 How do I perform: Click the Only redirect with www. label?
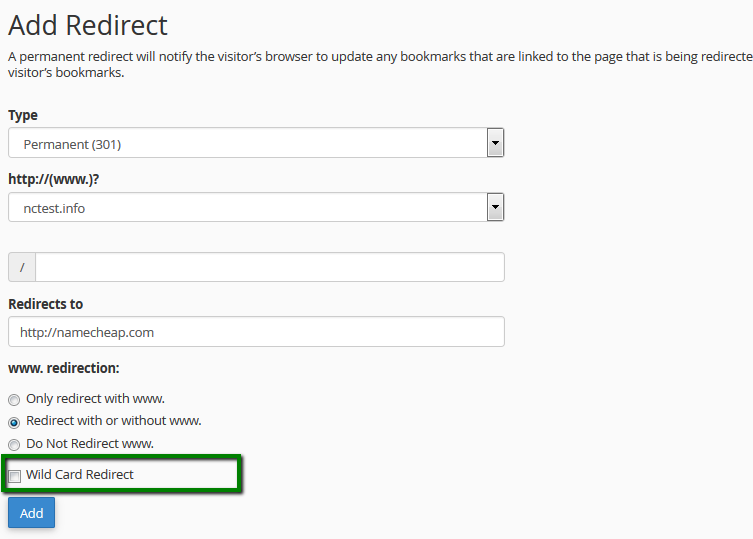(95, 399)
